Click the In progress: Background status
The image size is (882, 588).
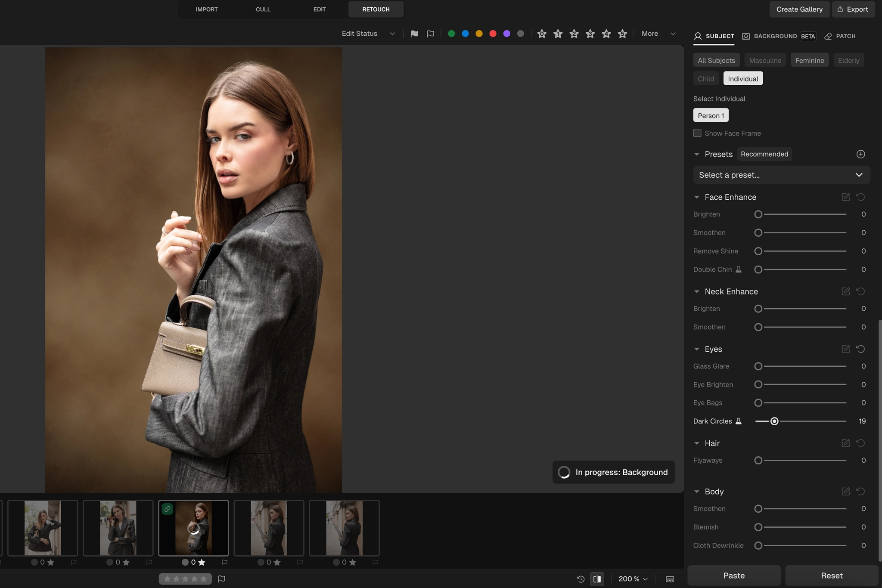click(x=613, y=472)
